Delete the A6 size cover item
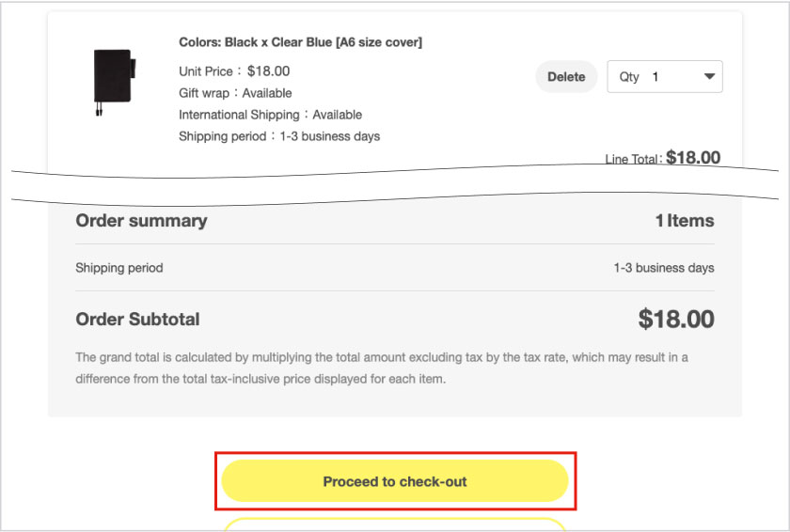 (x=566, y=77)
